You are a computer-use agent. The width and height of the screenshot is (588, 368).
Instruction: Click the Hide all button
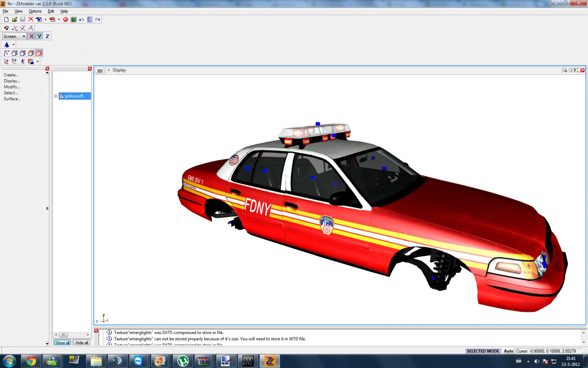coord(82,343)
